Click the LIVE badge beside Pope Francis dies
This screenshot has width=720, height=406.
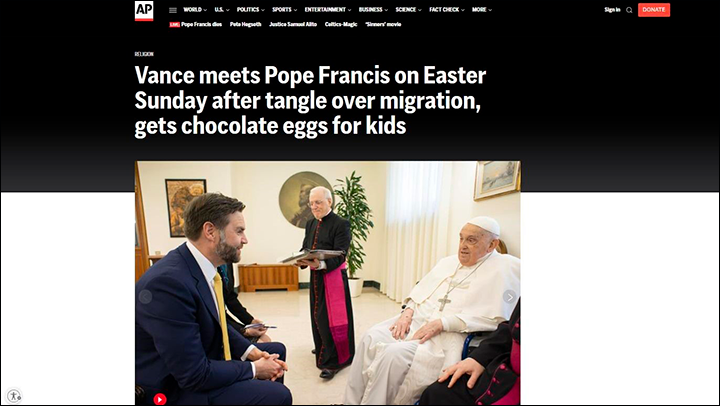coord(174,25)
